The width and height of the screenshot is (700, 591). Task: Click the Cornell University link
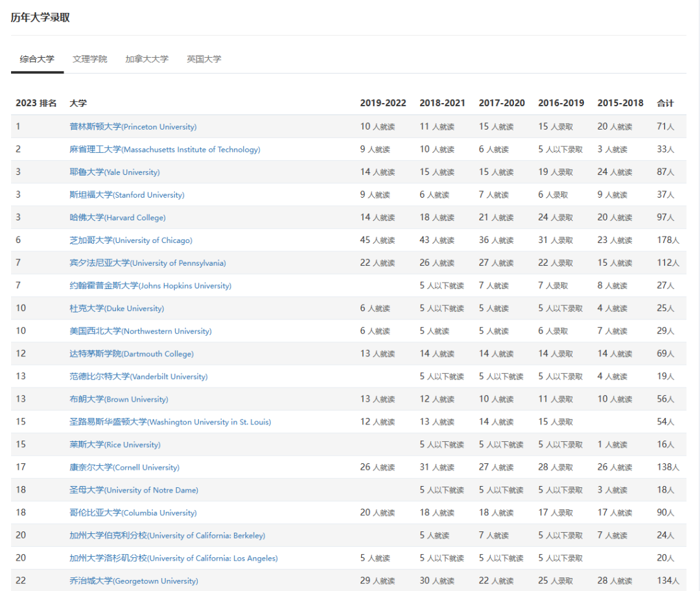pos(124,467)
